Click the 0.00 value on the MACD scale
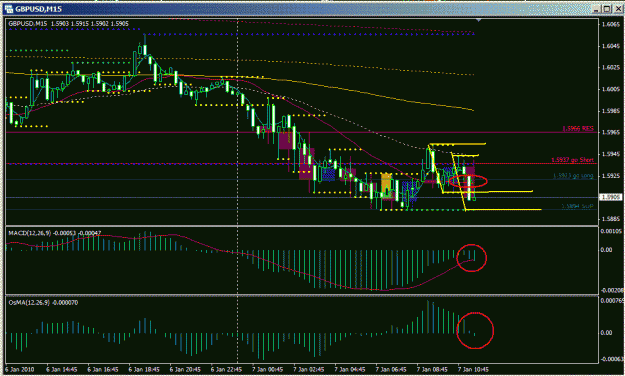This screenshot has height=376, width=625. (606, 250)
